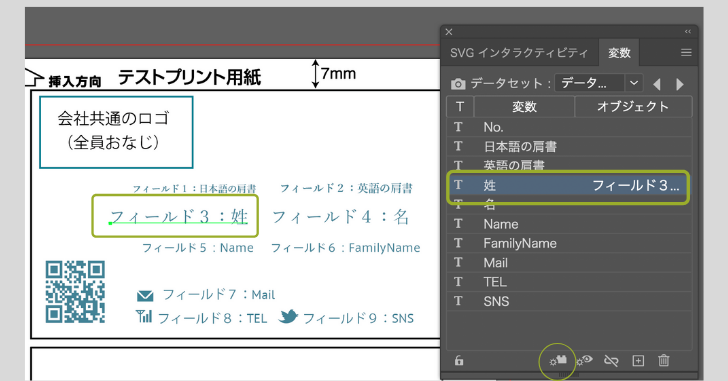Select the Mail variable row
The image size is (728, 381).
[x=569, y=263]
